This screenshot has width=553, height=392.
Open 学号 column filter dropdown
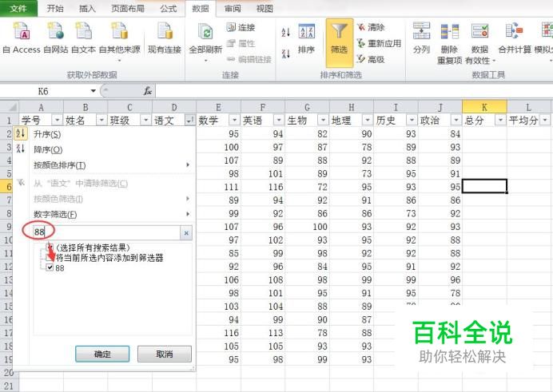click(57, 121)
